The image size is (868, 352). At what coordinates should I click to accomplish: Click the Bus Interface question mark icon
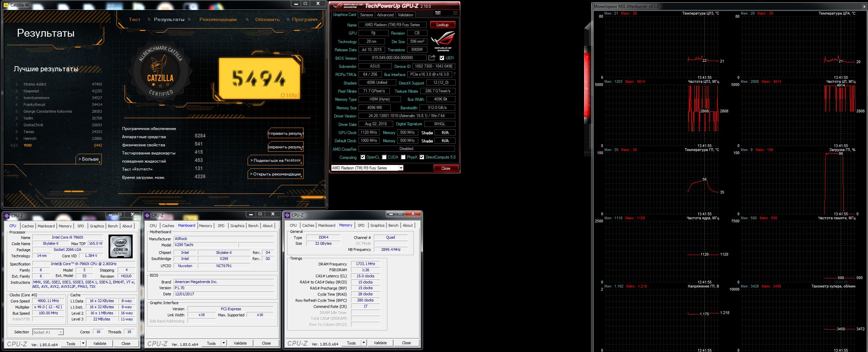454,74
